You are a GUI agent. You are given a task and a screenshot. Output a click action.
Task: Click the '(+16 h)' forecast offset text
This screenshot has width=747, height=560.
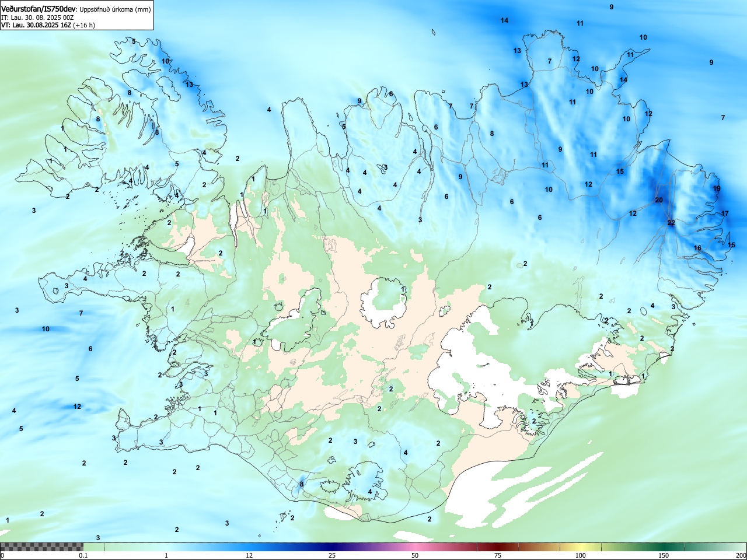pyautogui.click(x=84, y=25)
